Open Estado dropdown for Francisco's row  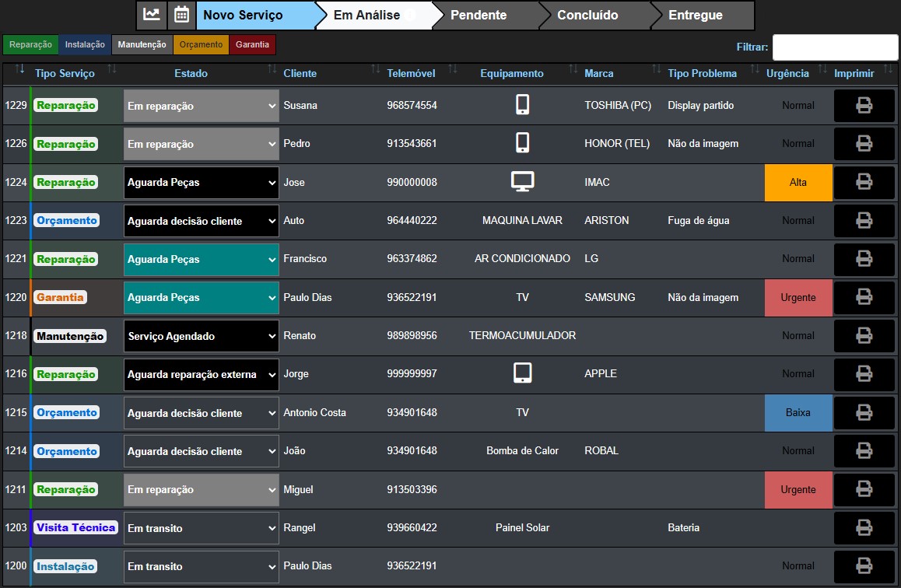tap(201, 260)
